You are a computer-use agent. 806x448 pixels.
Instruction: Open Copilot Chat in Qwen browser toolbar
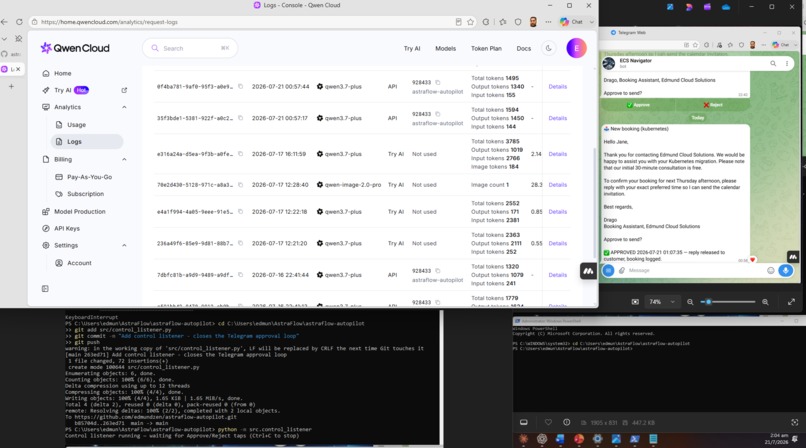(x=572, y=22)
